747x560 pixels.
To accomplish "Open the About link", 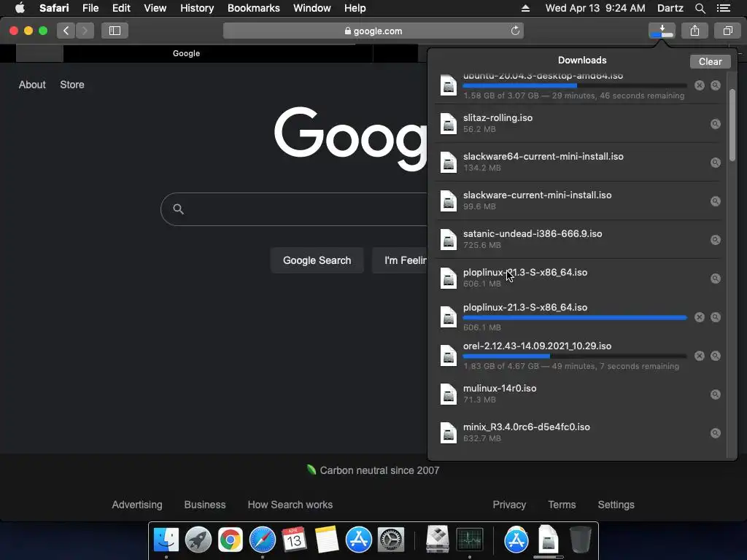I will coord(32,85).
